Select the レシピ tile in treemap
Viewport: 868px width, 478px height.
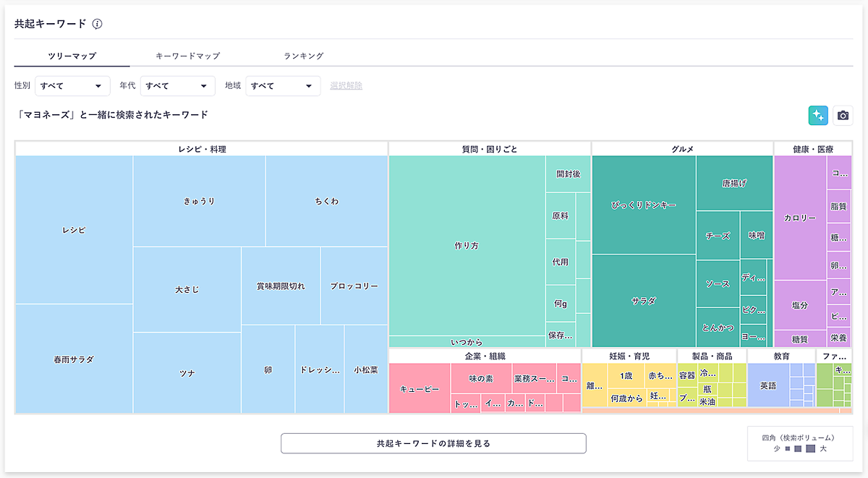tap(74, 230)
